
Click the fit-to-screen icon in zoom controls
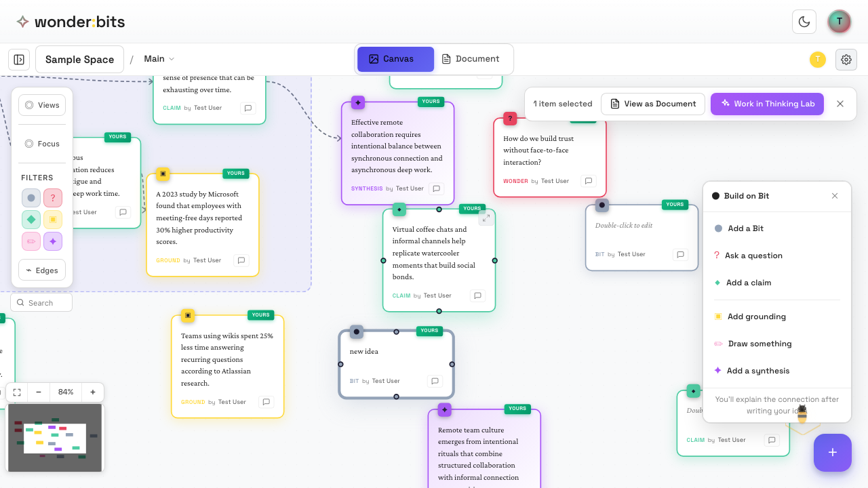pos(17,392)
